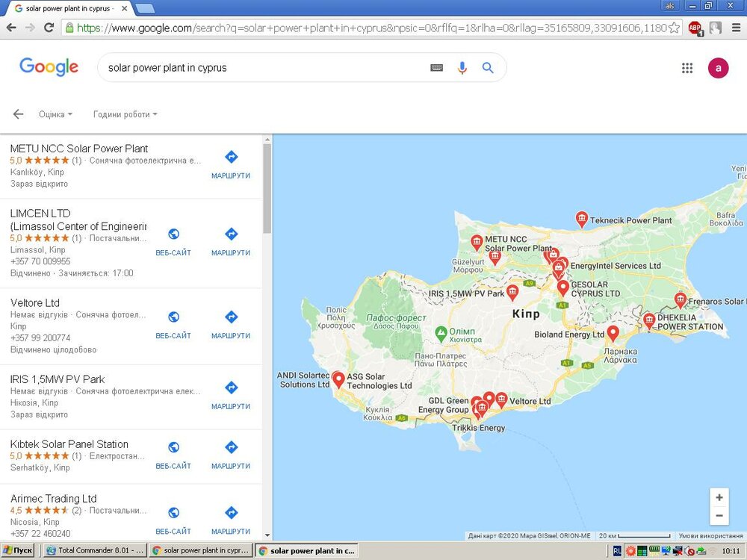Click the Bioland Energy Ltd map pin
The height and width of the screenshot is (560, 747).
(x=613, y=333)
